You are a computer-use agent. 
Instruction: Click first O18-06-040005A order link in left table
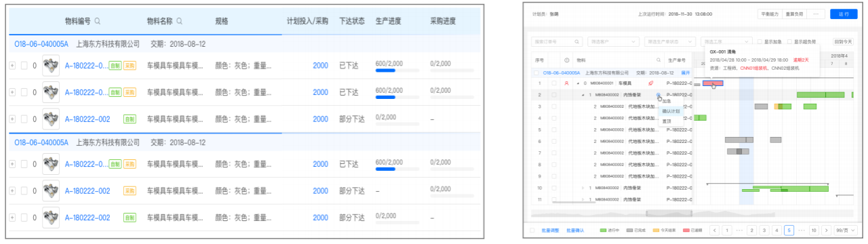coord(41,43)
